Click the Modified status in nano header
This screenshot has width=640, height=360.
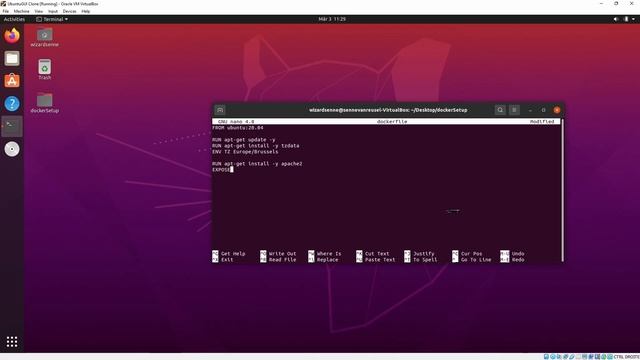pyautogui.click(x=542, y=122)
